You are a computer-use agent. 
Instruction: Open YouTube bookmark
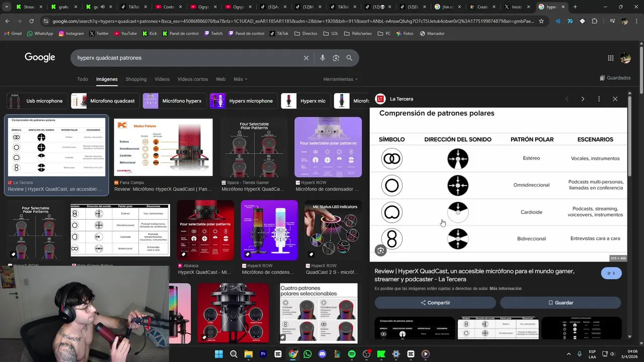click(x=125, y=33)
